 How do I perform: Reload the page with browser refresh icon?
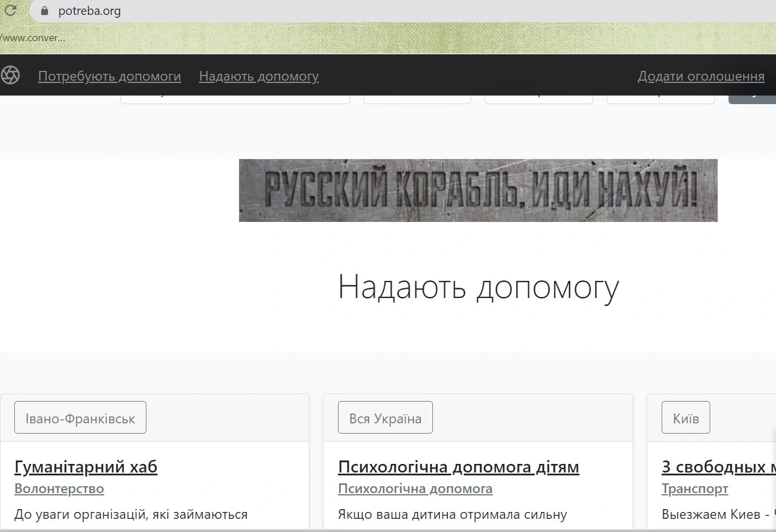[10, 10]
